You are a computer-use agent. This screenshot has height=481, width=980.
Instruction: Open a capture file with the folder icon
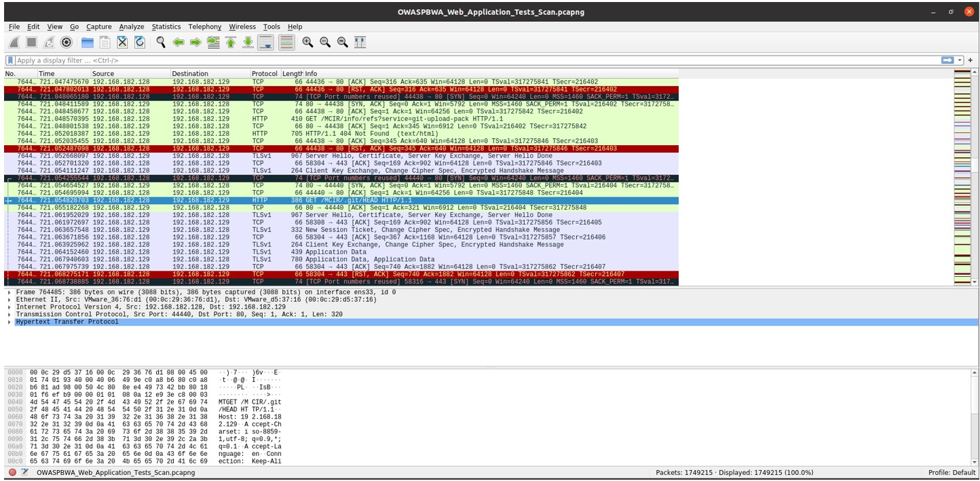point(88,42)
